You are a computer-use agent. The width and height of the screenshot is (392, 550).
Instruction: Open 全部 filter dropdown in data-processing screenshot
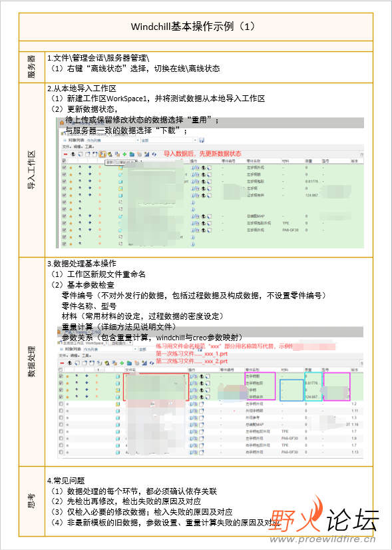point(168,350)
